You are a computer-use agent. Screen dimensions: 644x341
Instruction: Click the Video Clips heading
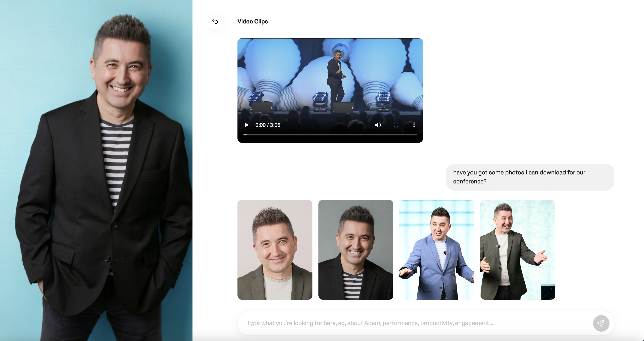tap(252, 21)
